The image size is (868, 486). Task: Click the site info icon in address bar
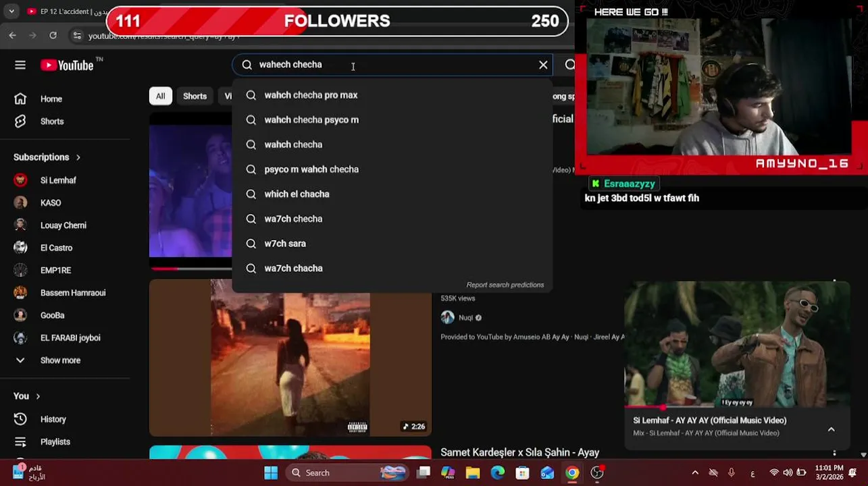click(x=77, y=36)
